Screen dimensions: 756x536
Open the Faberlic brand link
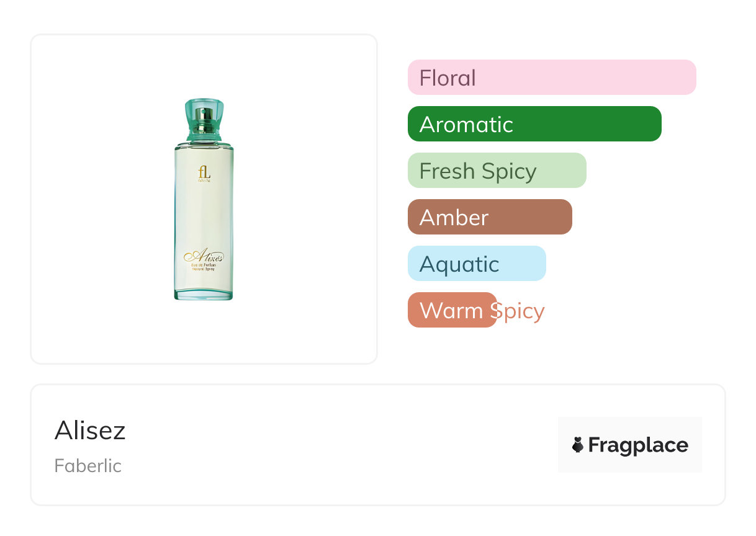[88, 466]
